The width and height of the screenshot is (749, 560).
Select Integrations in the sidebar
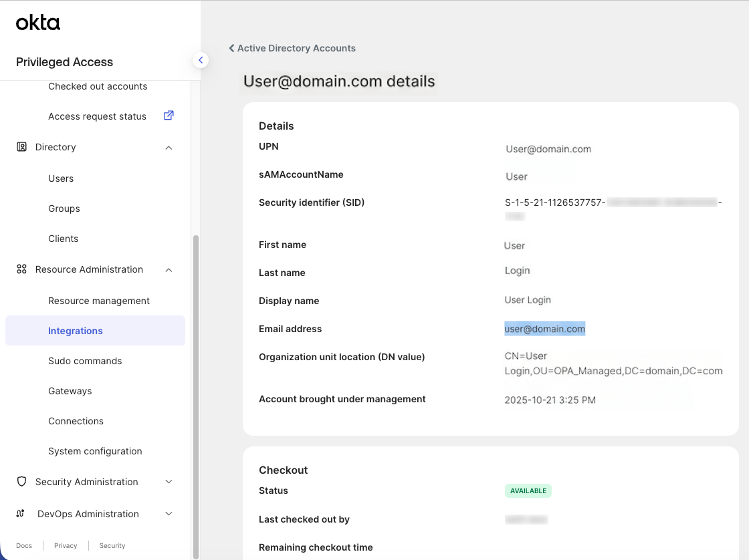tap(95, 330)
